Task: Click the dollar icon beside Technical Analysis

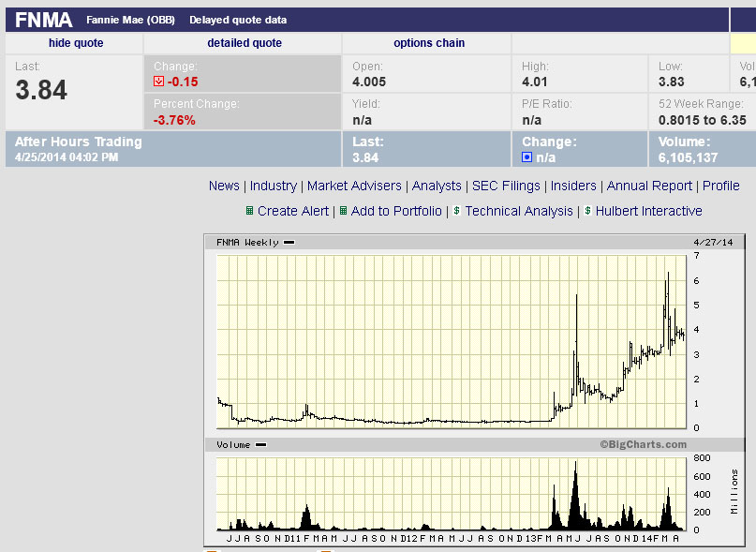Action: (x=456, y=210)
